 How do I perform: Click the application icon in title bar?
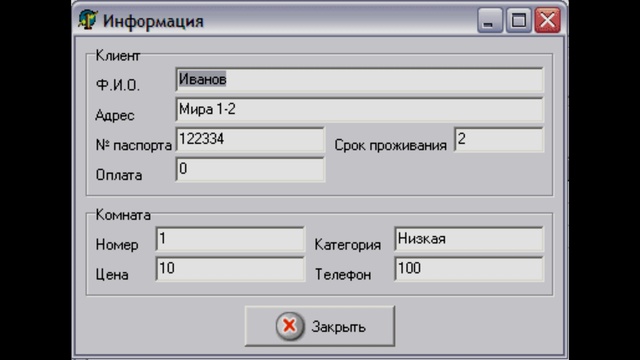[88, 20]
